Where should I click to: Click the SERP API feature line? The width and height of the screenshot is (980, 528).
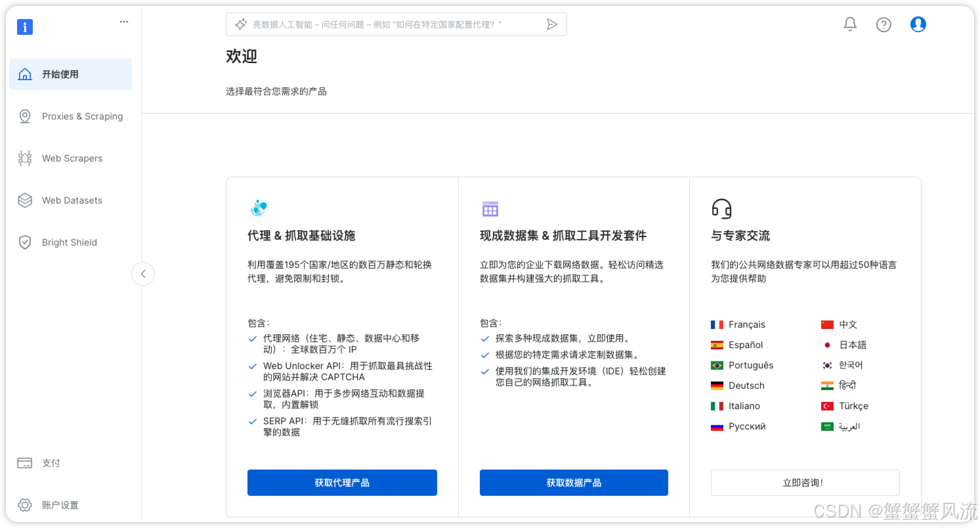[347, 427]
